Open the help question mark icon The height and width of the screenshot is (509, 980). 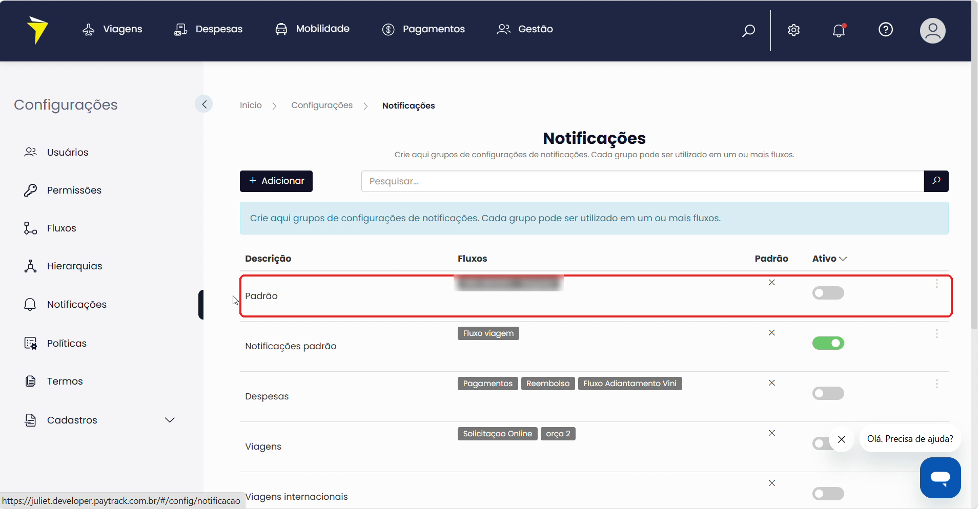pos(886,30)
